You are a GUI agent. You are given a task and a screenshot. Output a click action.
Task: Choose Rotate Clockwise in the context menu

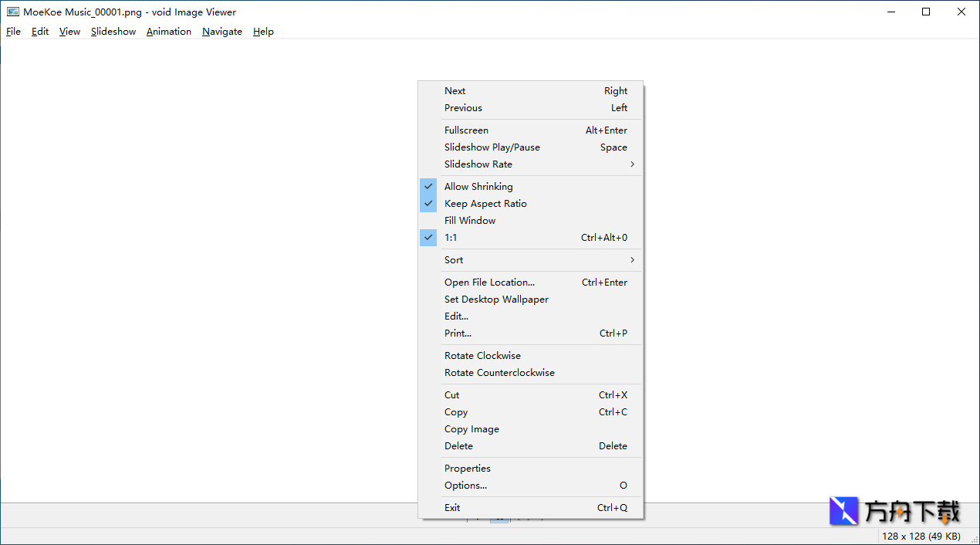pyautogui.click(x=482, y=356)
